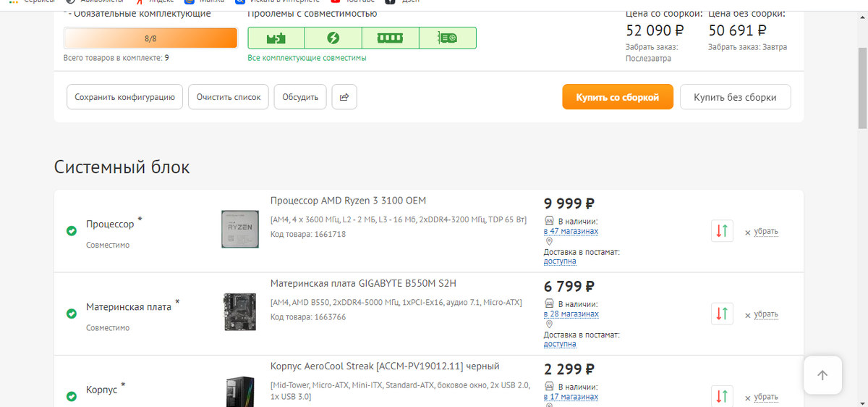868x407 pixels.
Task: Click 'доступна' delivery link for motherboard
Action: 560,344
